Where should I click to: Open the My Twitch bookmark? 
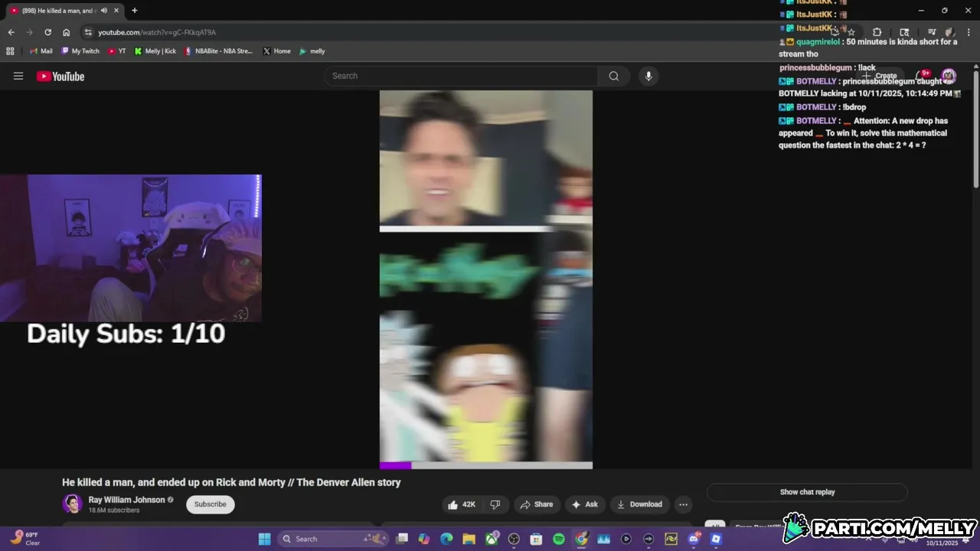point(80,51)
